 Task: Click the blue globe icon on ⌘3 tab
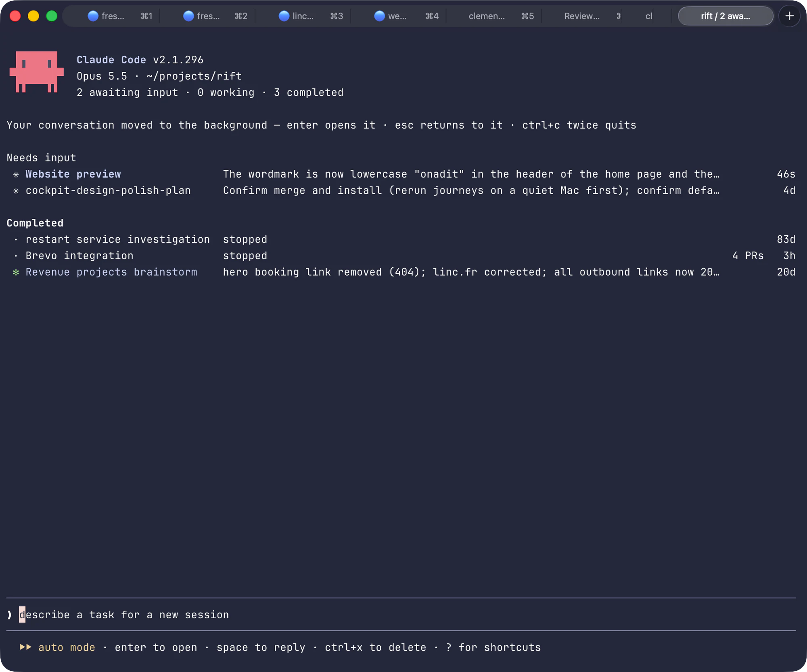284,16
